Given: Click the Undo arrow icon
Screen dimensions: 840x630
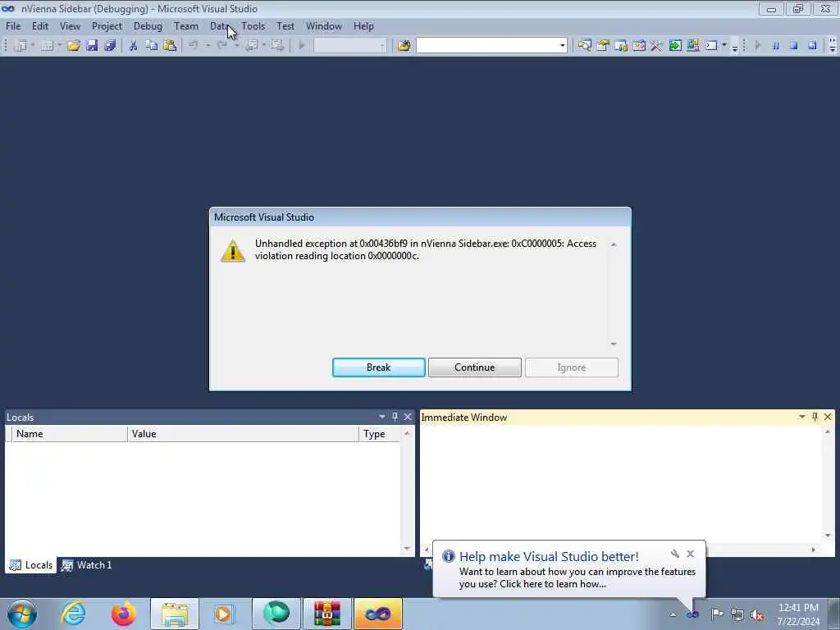Looking at the screenshot, I should pos(194,46).
